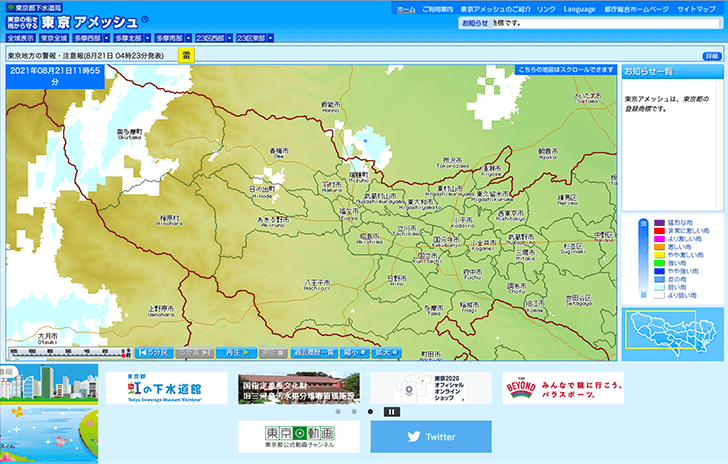
Task: Select the second carousel dot indicator
Action: coord(354,411)
